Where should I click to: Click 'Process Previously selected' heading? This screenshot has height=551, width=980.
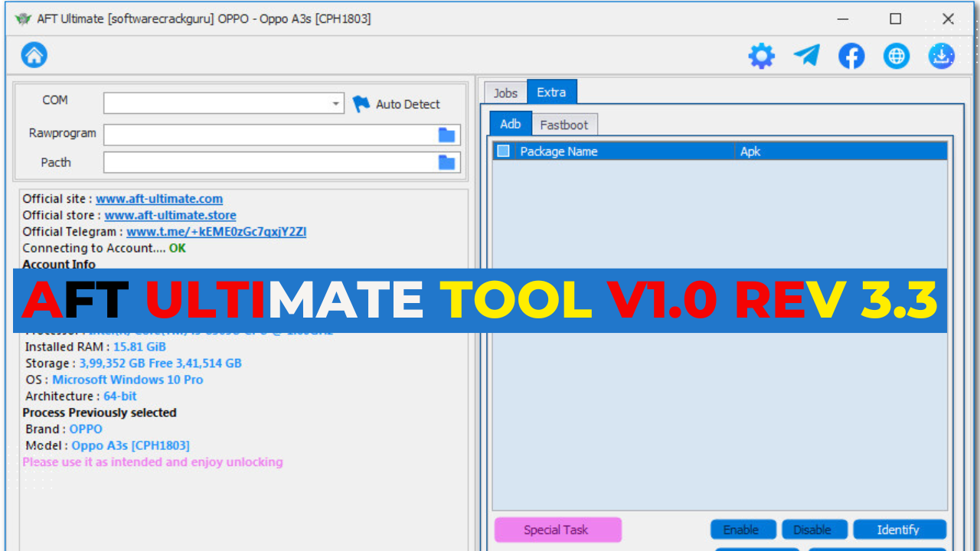(x=100, y=412)
